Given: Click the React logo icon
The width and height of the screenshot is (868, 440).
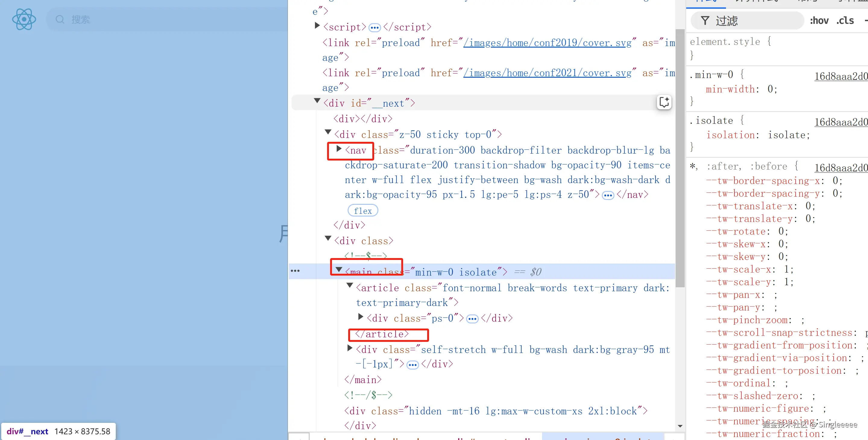Looking at the screenshot, I should click(x=24, y=19).
